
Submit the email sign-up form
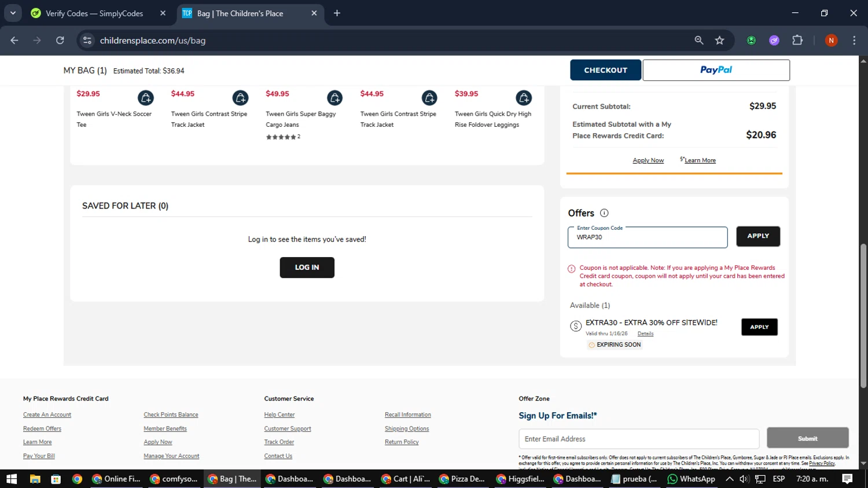tap(808, 438)
